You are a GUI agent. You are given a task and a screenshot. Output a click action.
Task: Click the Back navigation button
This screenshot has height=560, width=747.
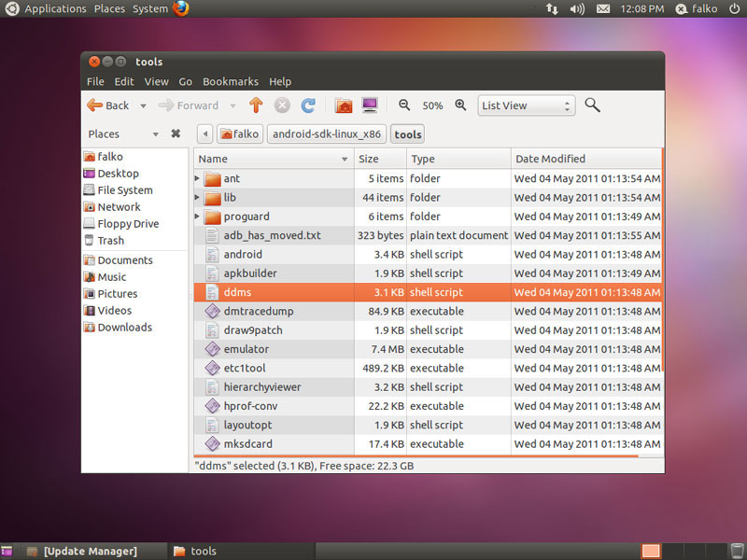click(x=109, y=105)
